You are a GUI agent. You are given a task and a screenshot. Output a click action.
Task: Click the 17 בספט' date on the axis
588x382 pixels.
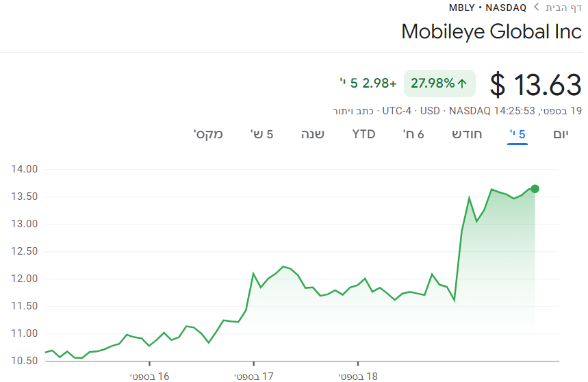253,376
